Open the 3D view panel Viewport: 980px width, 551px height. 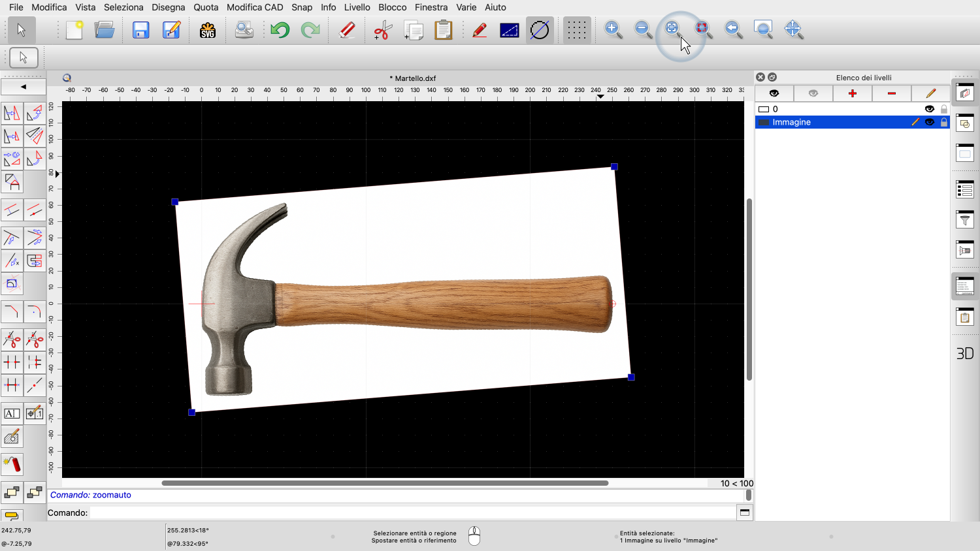coord(965,353)
